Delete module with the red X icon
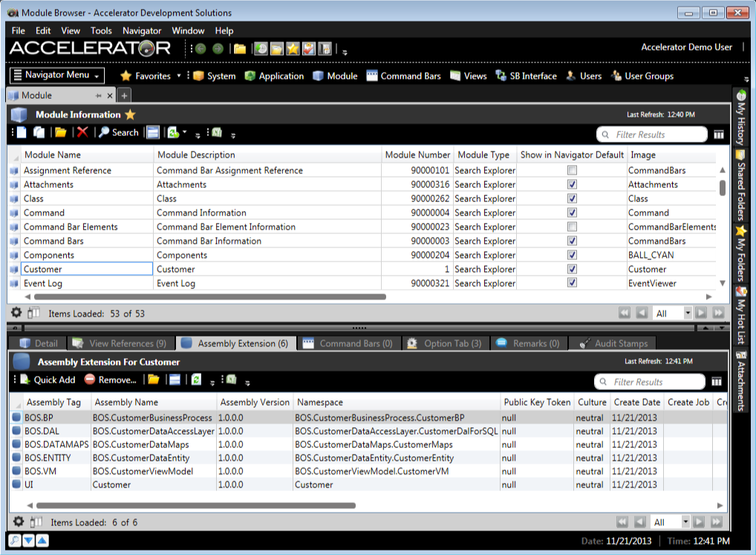This screenshot has width=756, height=555. point(82,132)
